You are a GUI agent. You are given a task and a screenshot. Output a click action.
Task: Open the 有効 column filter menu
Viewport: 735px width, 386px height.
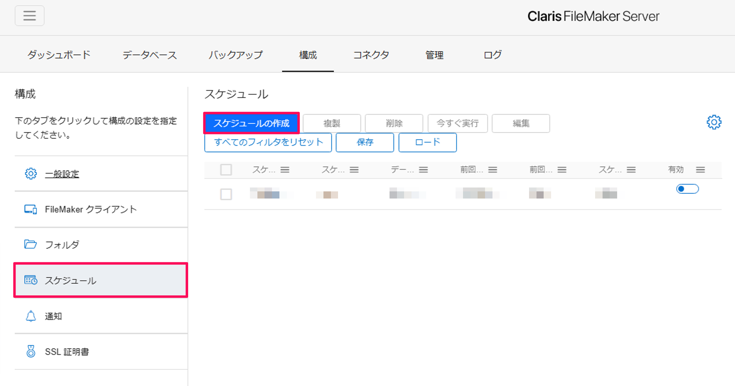(x=700, y=170)
